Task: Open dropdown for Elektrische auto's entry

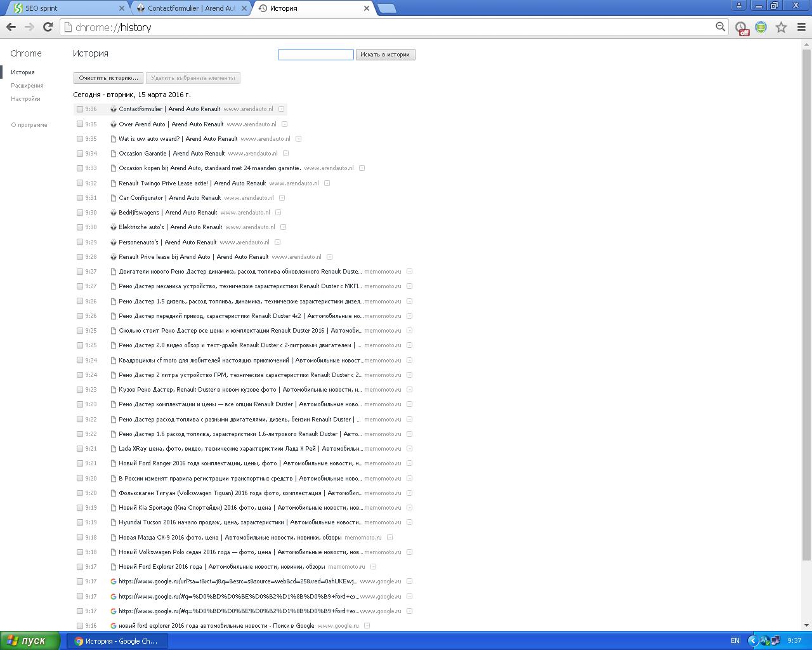Action: point(283,227)
